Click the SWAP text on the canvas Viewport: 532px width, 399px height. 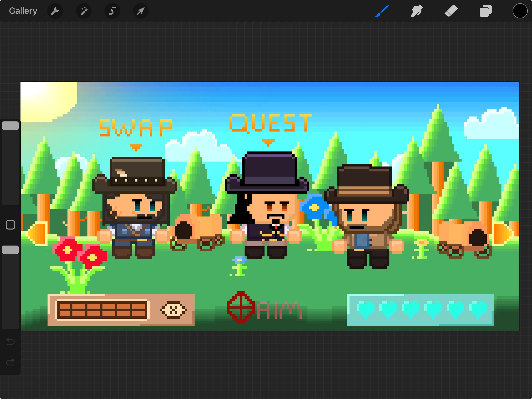[x=136, y=128]
